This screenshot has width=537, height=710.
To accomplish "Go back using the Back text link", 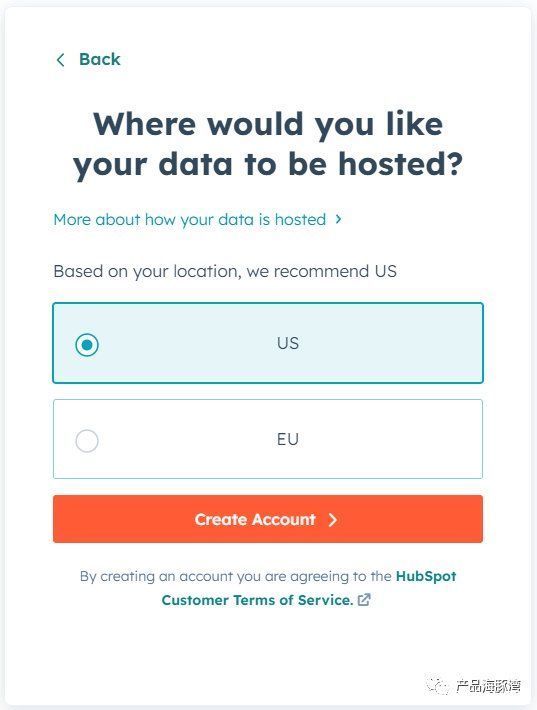I will [x=100, y=59].
